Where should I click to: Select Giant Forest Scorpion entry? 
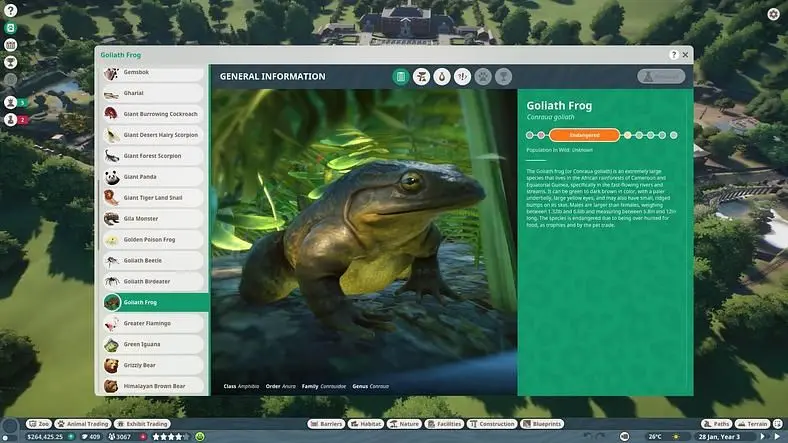click(153, 156)
